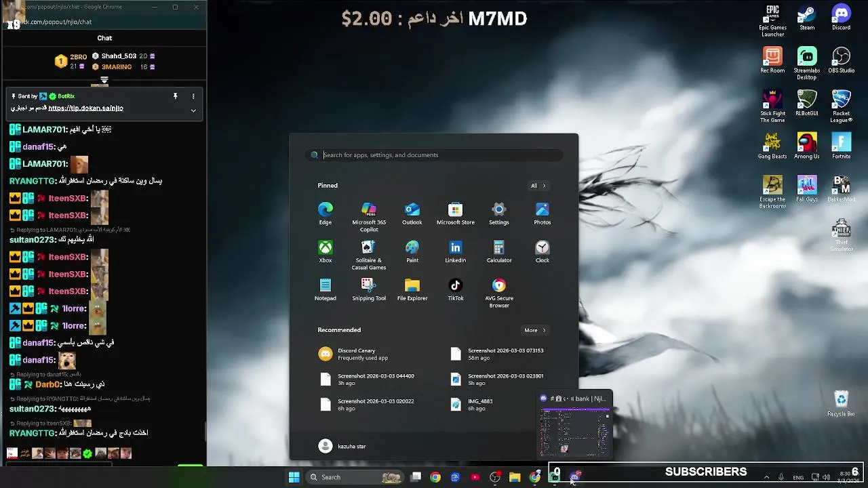Show all pinned apps with All button
The height and width of the screenshot is (488, 868).
click(x=538, y=186)
